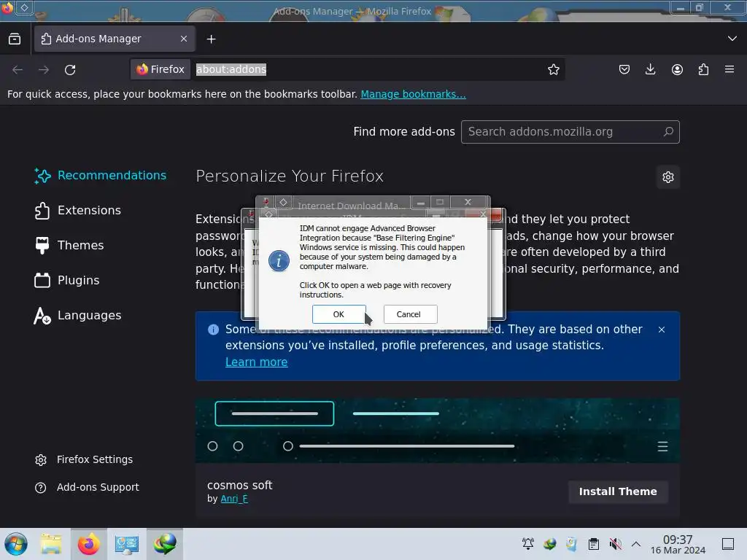Open the Windows Start menu

tap(16, 544)
